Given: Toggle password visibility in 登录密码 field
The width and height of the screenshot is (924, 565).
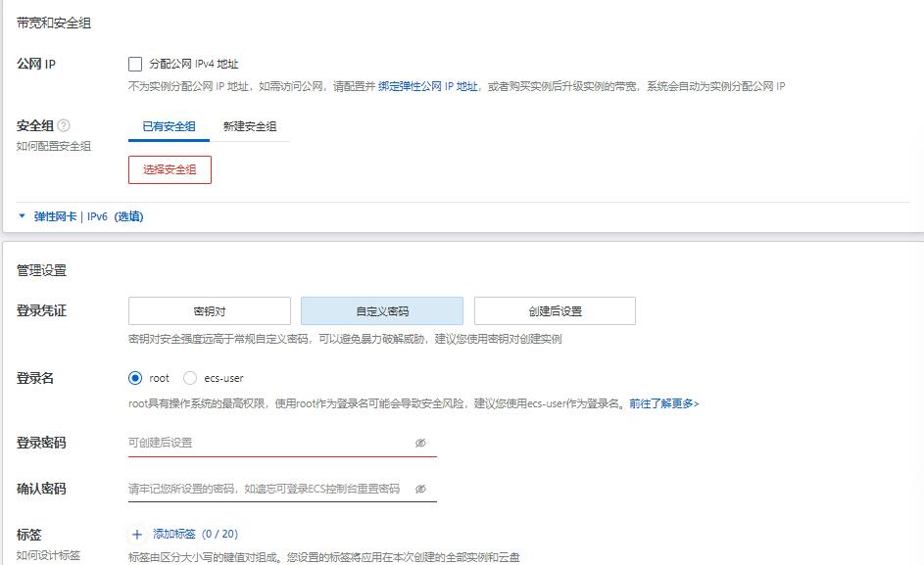Looking at the screenshot, I should [x=420, y=443].
